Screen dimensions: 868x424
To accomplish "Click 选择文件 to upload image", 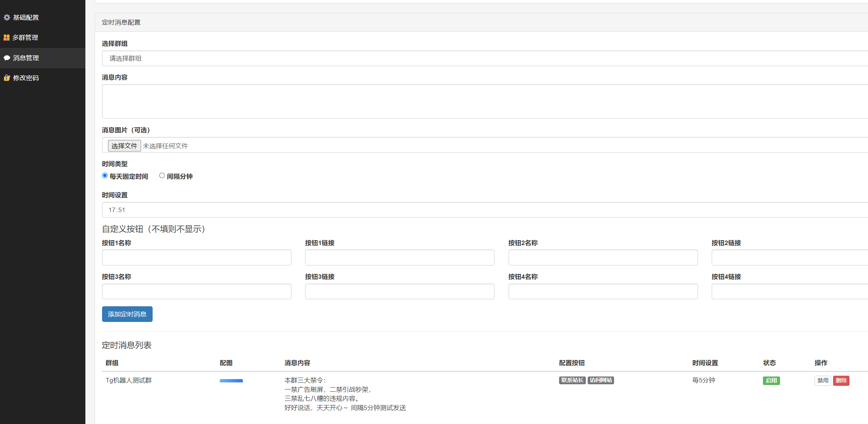I will pos(124,146).
